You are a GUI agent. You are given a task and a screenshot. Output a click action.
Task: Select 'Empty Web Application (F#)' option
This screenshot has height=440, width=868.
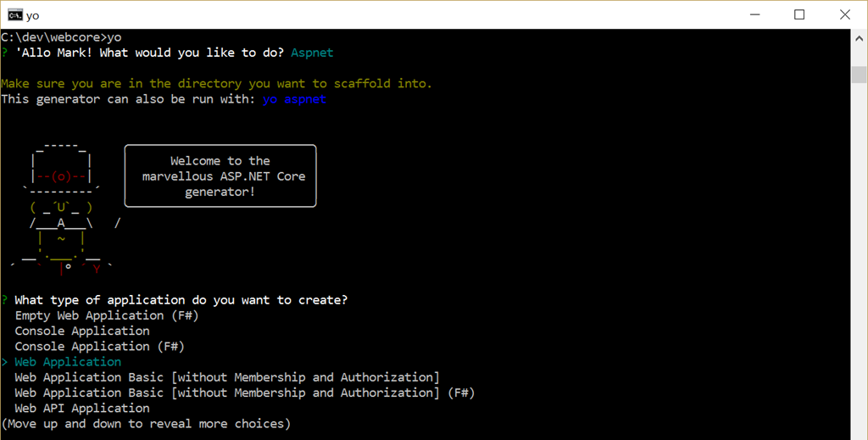(x=106, y=315)
